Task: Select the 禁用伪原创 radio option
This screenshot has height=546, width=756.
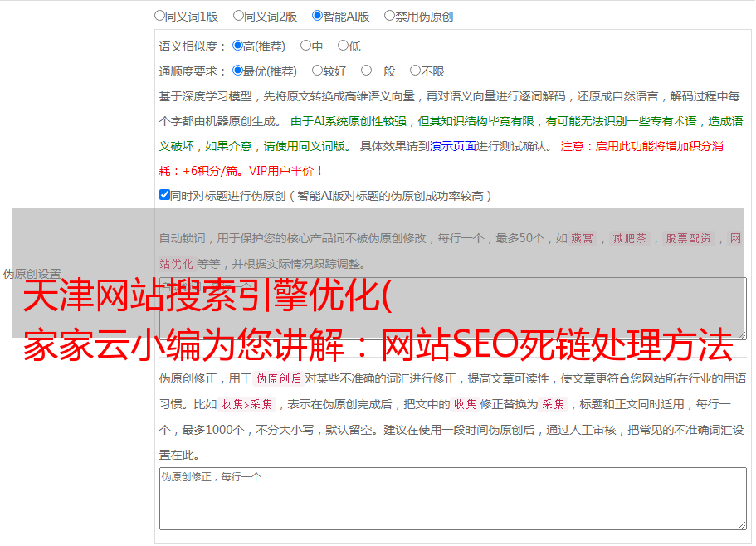Action: tap(389, 16)
